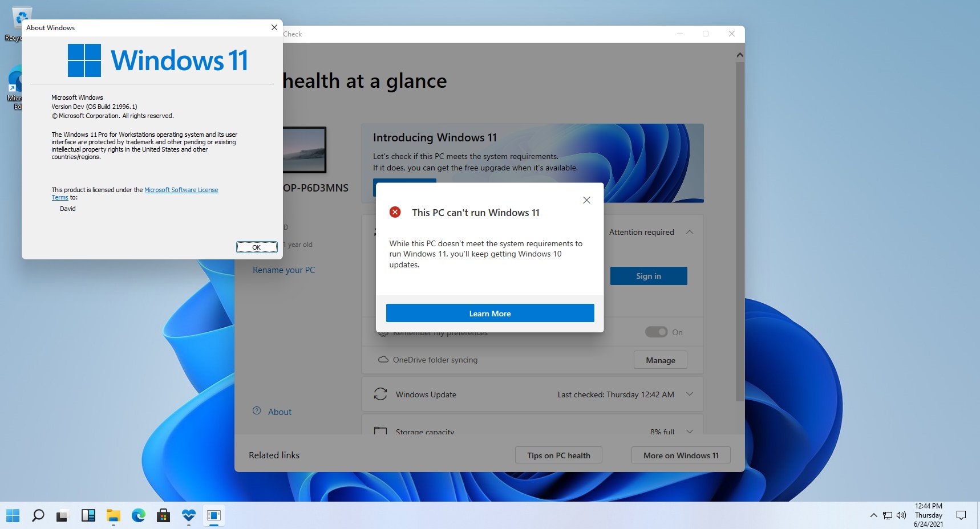Click the About help icon
Image resolution: width=980 pixels, height=529 pixels.
click(x=257, y=411)
